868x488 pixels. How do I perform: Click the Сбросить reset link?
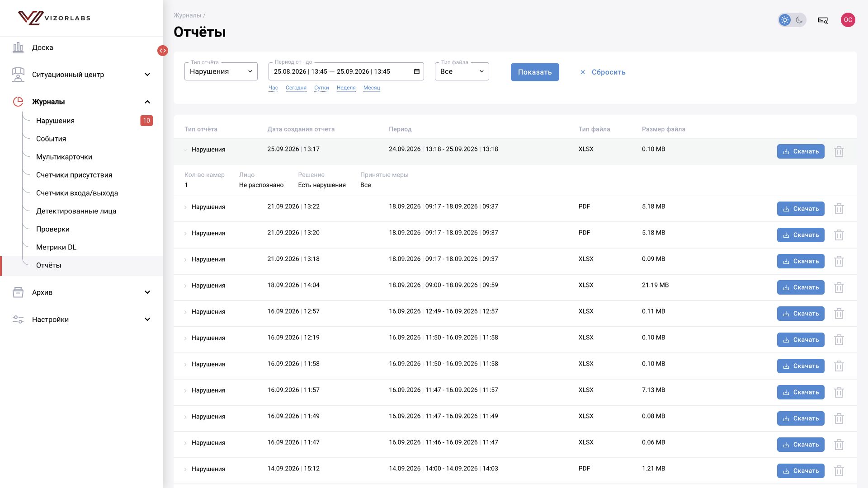pyautogui.click(x=603, y=72)
